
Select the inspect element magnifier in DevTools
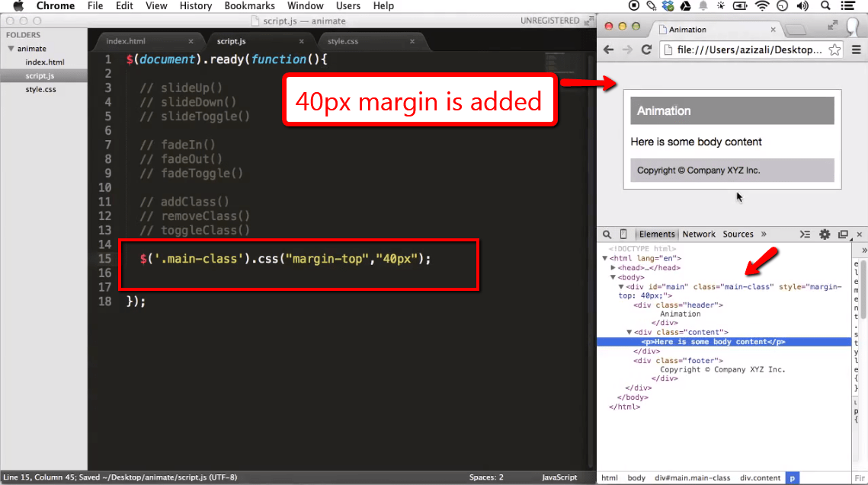[607, 234]
